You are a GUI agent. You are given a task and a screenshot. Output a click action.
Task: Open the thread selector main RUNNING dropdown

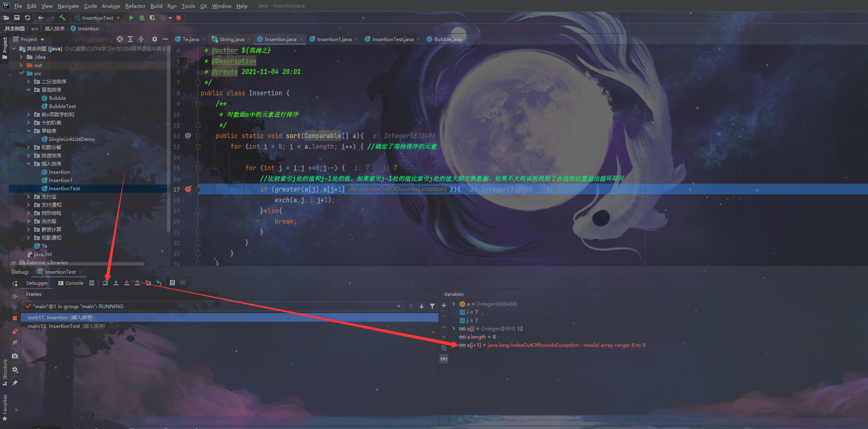tap(213, 306)
